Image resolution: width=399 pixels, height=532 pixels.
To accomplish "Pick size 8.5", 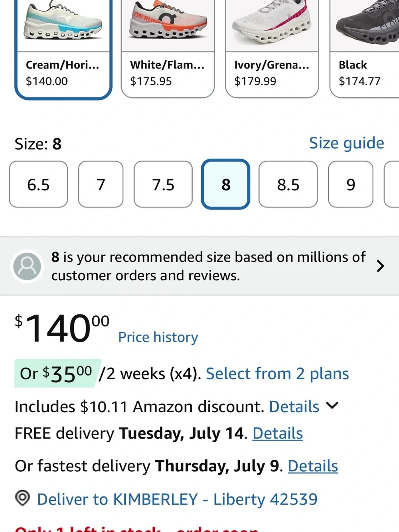I will coord(288,184).
